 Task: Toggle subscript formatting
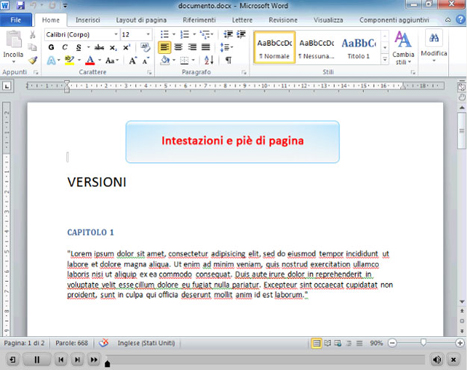pos(113,47)
